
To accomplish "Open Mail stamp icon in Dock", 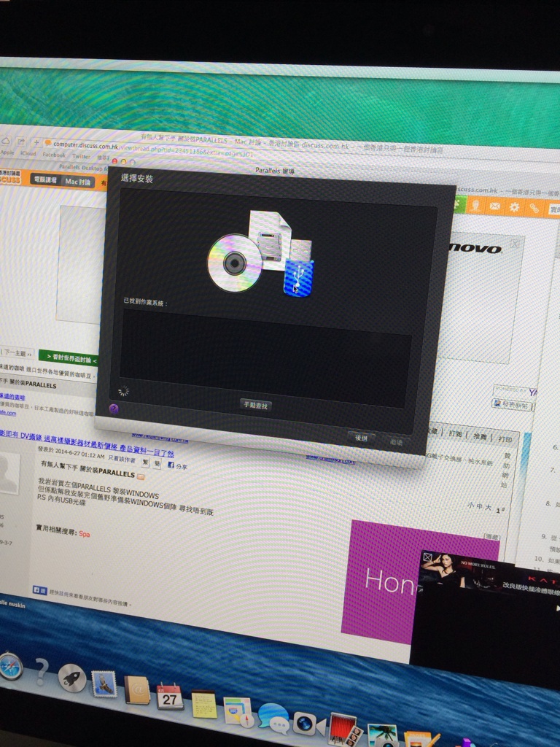I will pos(104,684).
